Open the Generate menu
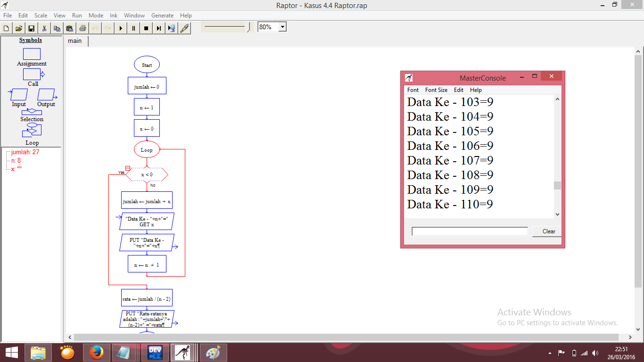This screenshot has width=644, height=362. [162, 16]
